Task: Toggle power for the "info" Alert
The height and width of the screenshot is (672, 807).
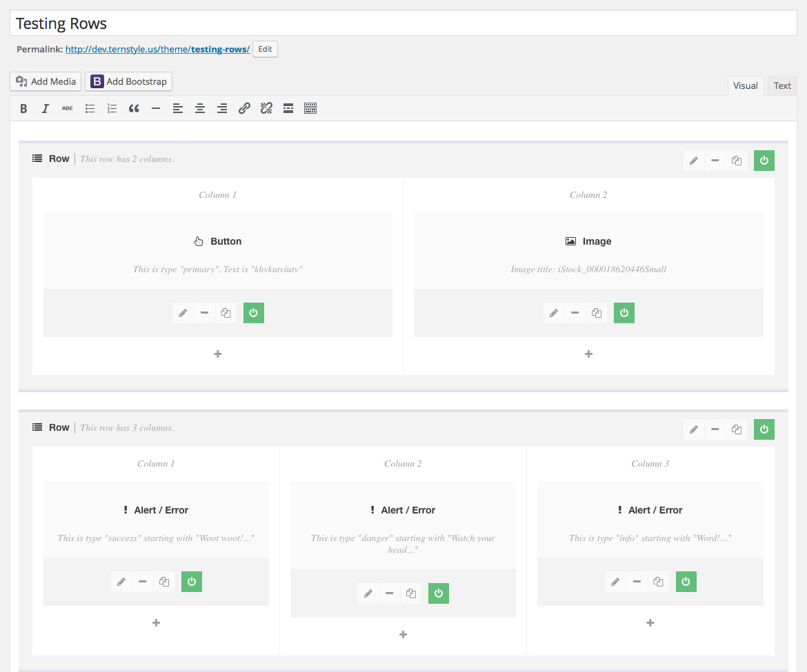Action: (x=686, y=582)
